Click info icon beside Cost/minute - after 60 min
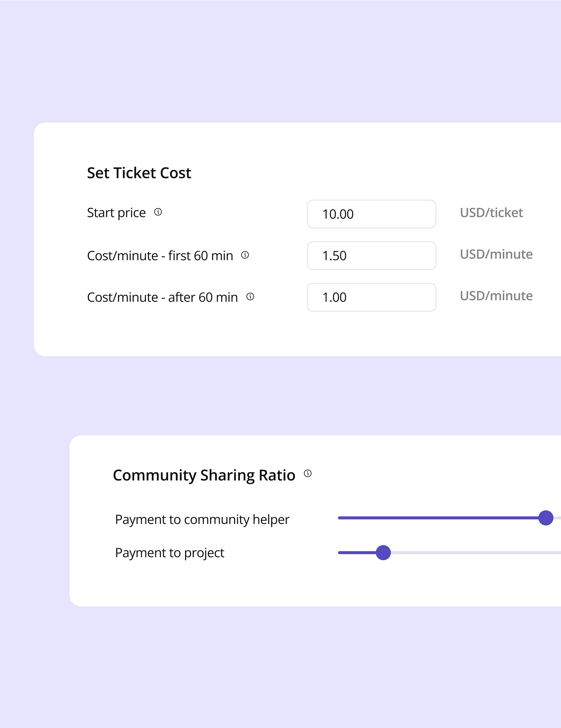Viewport: 561px width, 728px height. click(250, 297)
